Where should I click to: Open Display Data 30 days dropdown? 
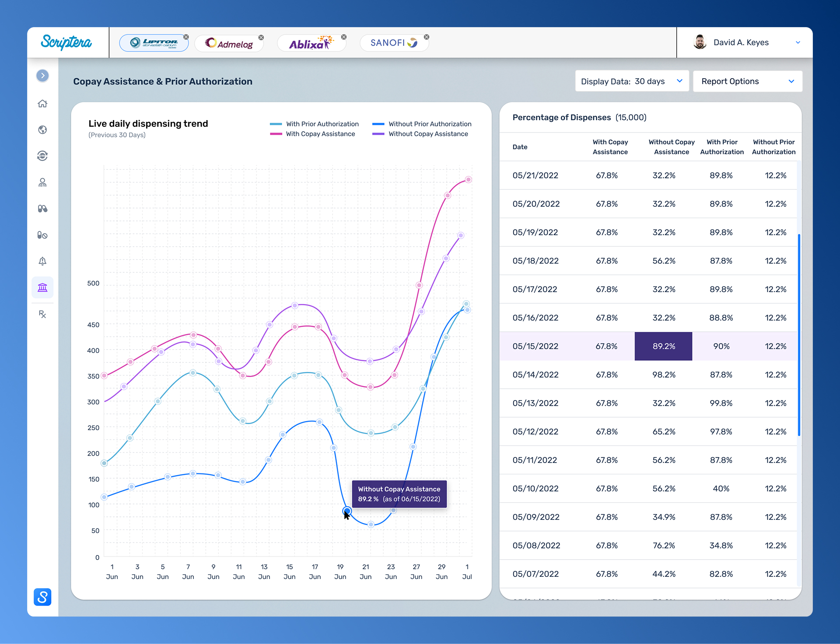click(x=631, y=81)
